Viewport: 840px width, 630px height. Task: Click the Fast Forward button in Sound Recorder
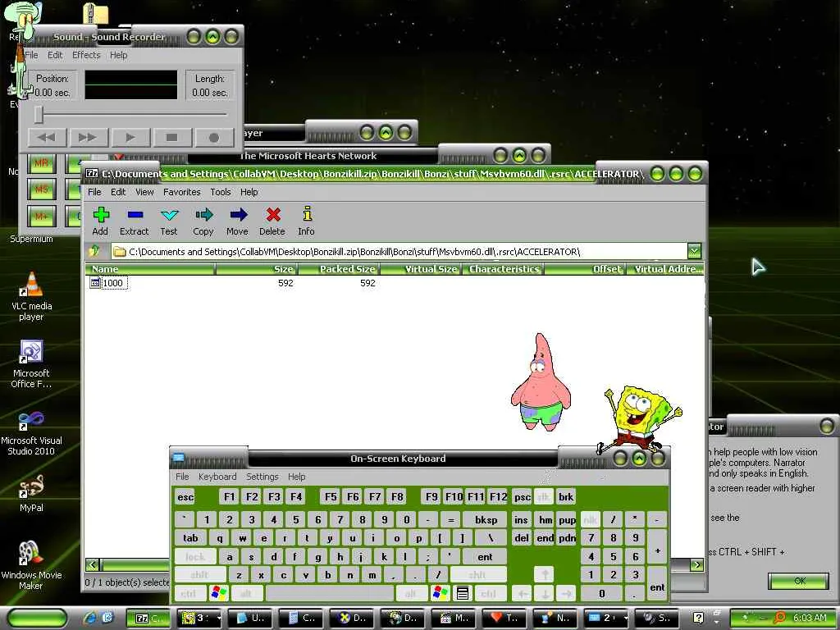[x=88, y=138]
